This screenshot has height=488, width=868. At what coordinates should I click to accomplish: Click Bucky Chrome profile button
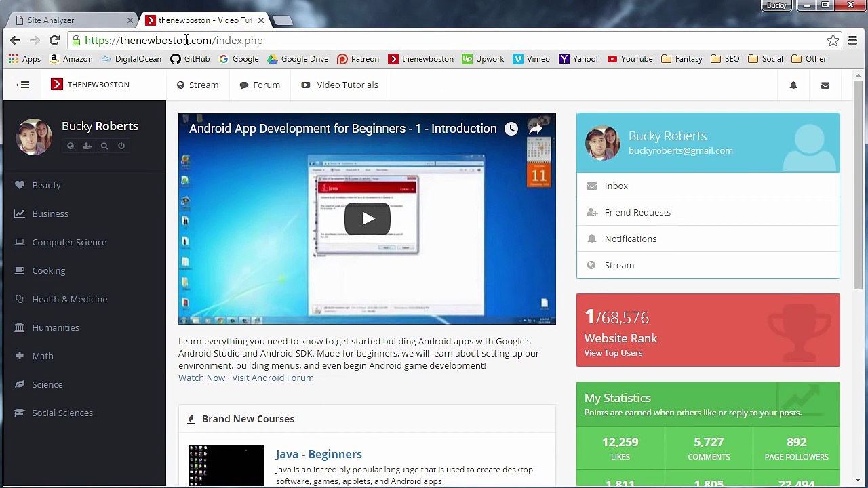click(776, 5)
